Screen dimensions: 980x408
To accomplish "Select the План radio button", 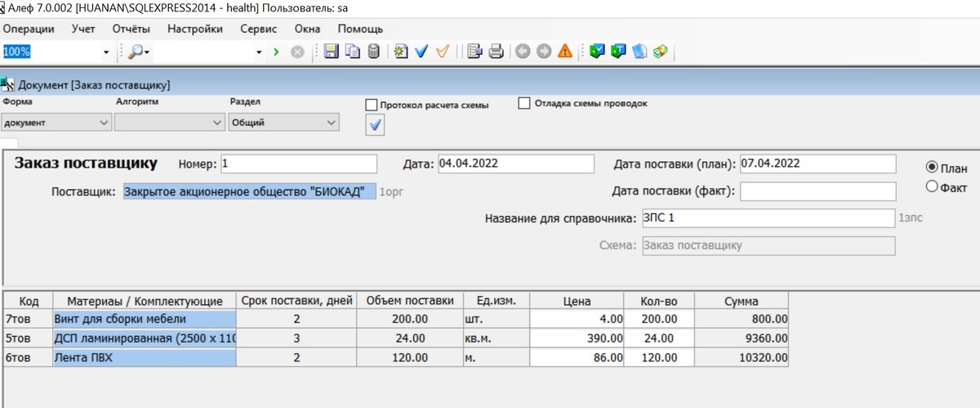I will tap(932, 167).
